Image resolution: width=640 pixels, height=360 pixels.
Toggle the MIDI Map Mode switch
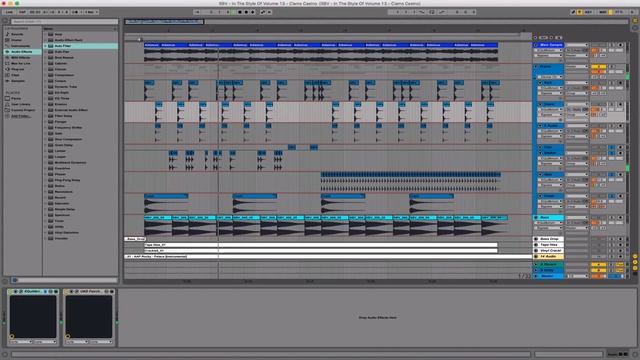coord(602,12)
